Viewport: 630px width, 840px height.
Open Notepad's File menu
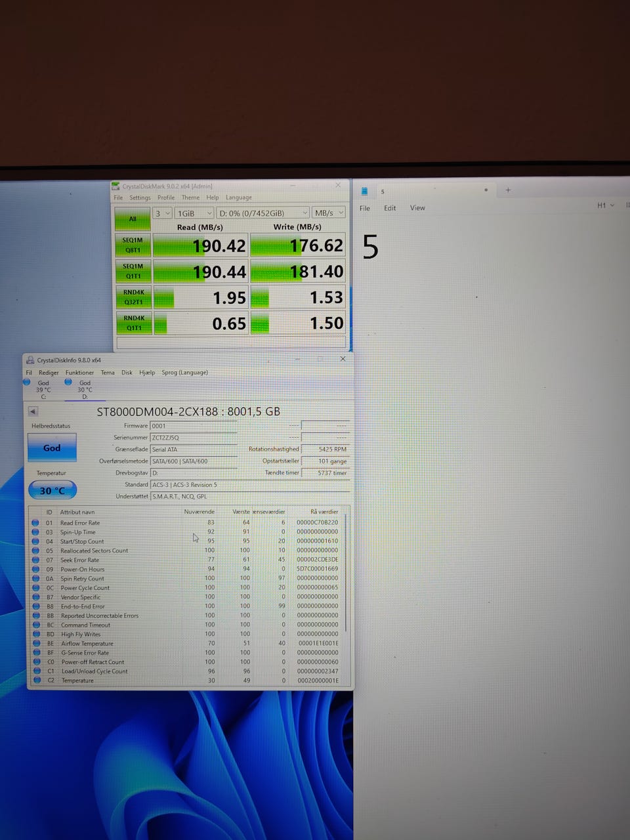pos(365,208)
